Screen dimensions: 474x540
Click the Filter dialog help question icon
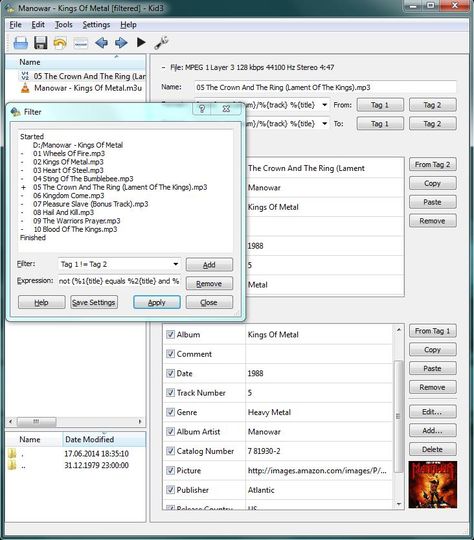(x=202, y=109)
